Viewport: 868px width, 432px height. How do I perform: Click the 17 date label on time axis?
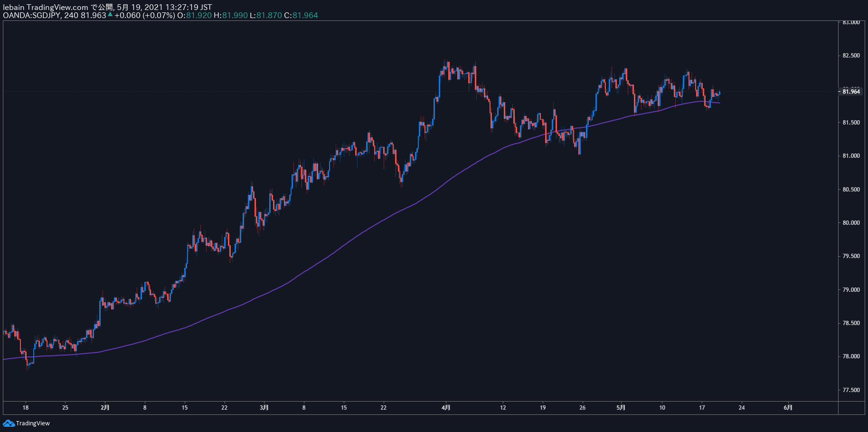pos(702,407)
